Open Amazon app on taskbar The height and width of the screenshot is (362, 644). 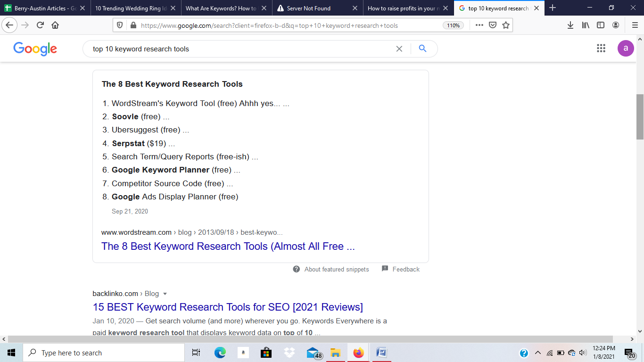pyautogui.click(x=243, y=353)
